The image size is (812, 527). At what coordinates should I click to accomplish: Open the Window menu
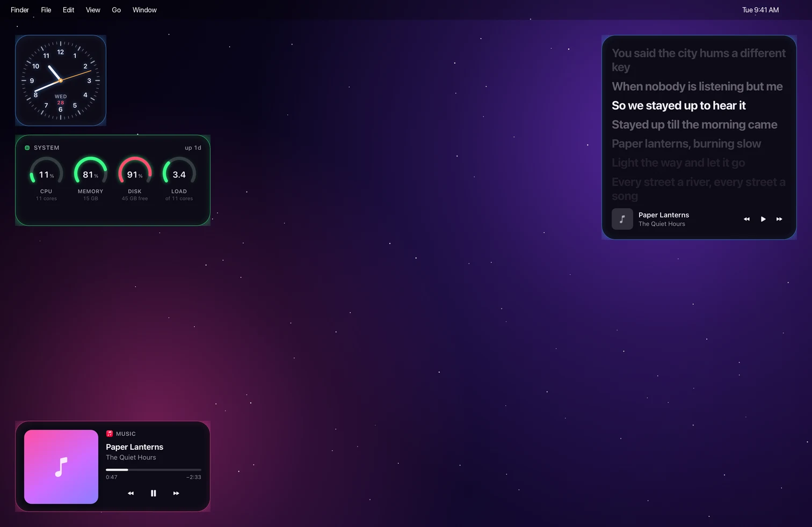pos(144,10)
